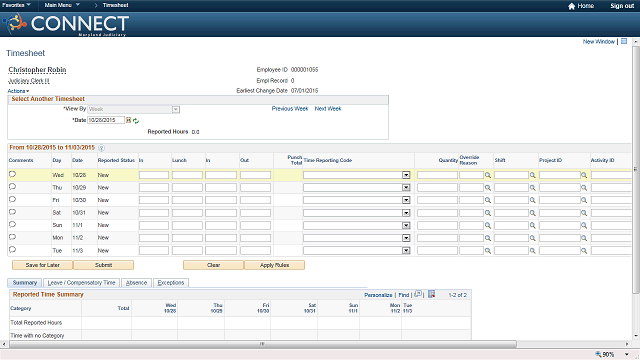Image resolution: width=640 pixels, height=360 pixels.
Task: Open the comment bubble for Wed 10/28
Action: (12, 174)
